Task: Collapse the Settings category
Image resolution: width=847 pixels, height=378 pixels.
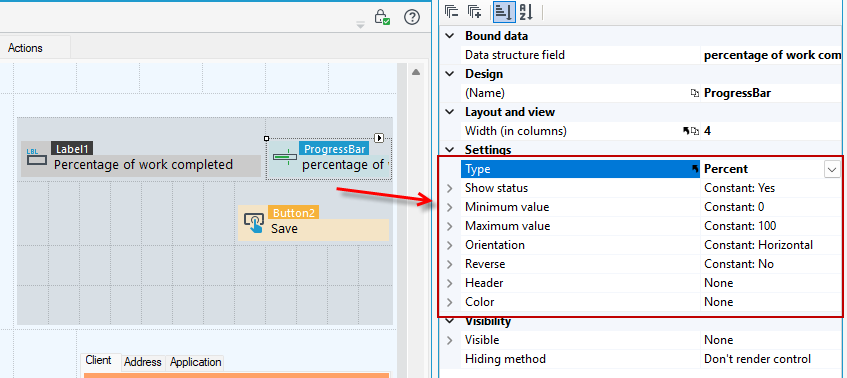Action: (x=449, y=150)
